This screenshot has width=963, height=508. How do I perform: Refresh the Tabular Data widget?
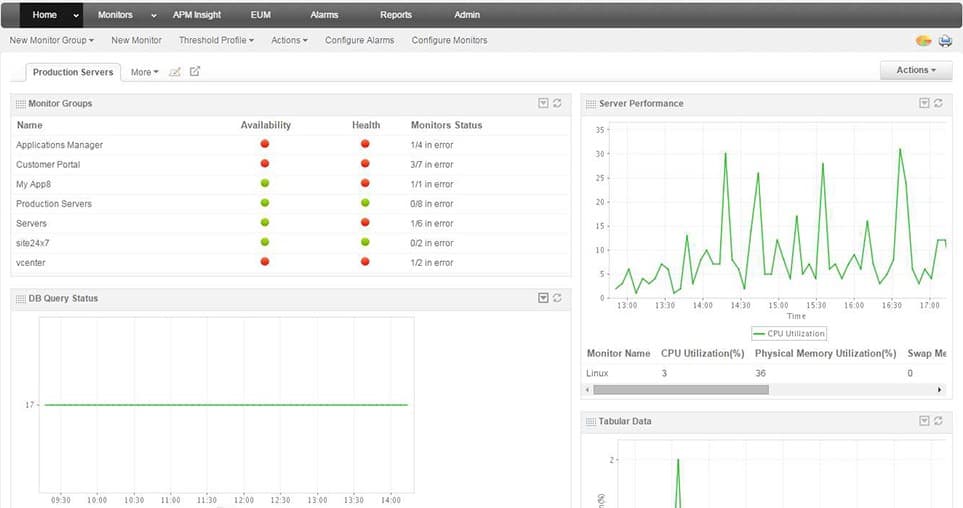(x=938, y=421)
